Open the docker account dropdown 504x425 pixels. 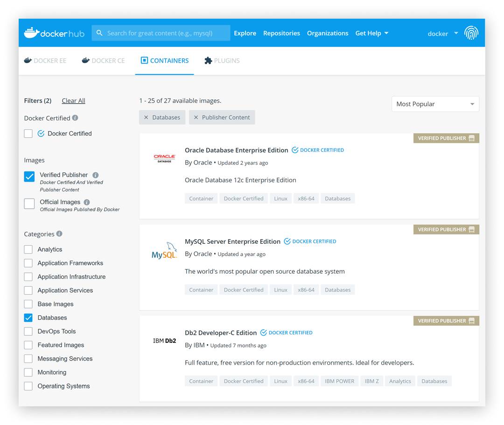click(x=443, y=34)
